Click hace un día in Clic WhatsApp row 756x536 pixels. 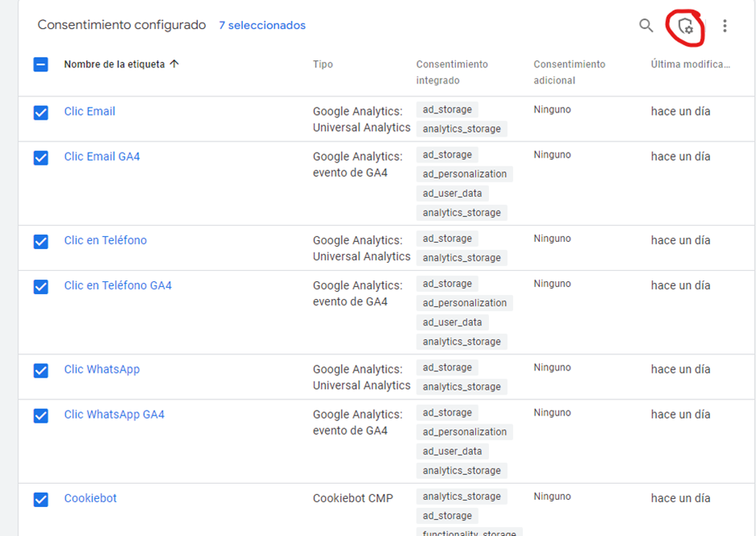[x=680, y=370]
